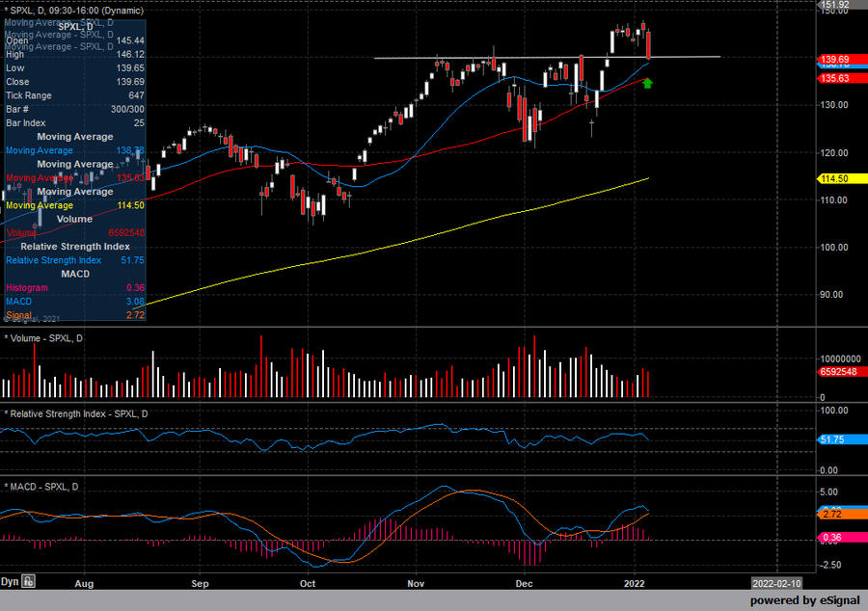Click the Bar Index row showing 25
868x611 pixels.
[x=74, y=122]
